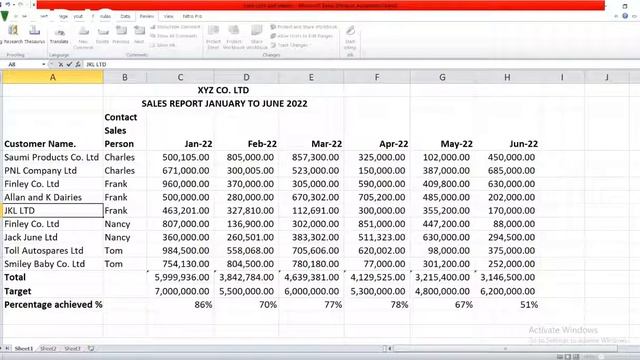Switch to Page Break Preview in status bar
The width and height of the screenshot is (640, 360).
[576, 357]
